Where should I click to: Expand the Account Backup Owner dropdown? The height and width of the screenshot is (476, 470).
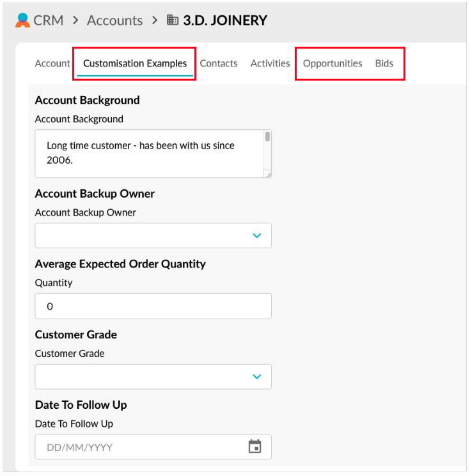click(257, 235)
